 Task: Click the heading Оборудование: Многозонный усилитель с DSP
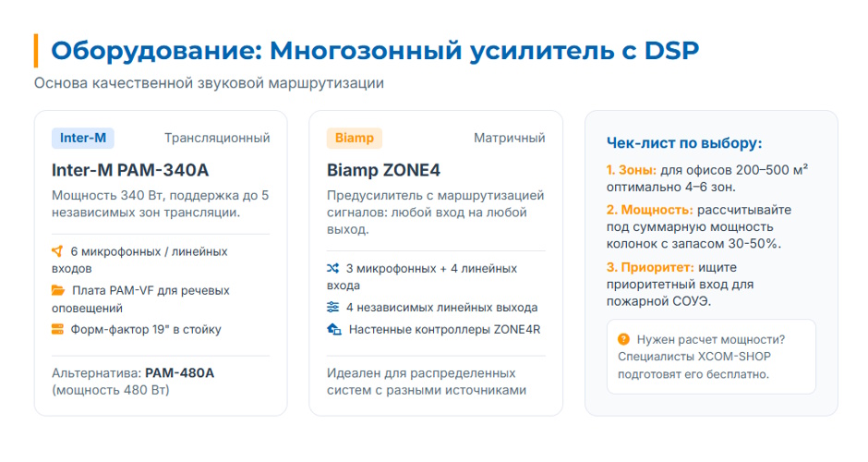(375, 51)
